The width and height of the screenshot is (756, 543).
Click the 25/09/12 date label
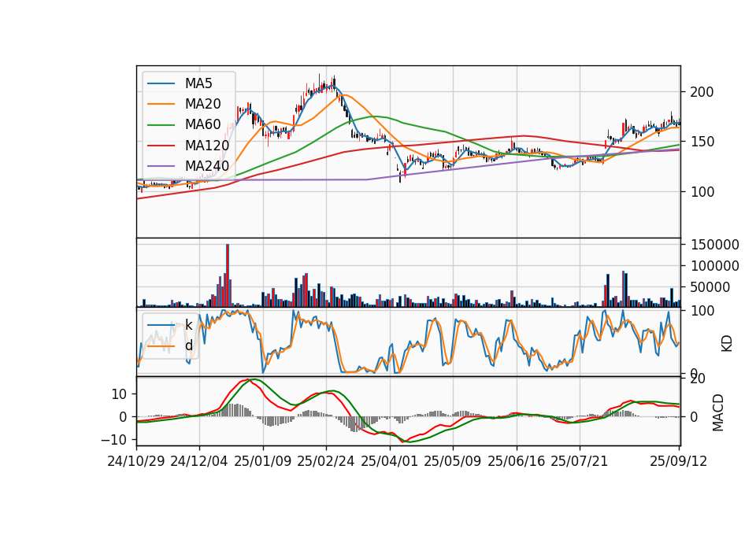pyautogui.click(x=678, y=461)
